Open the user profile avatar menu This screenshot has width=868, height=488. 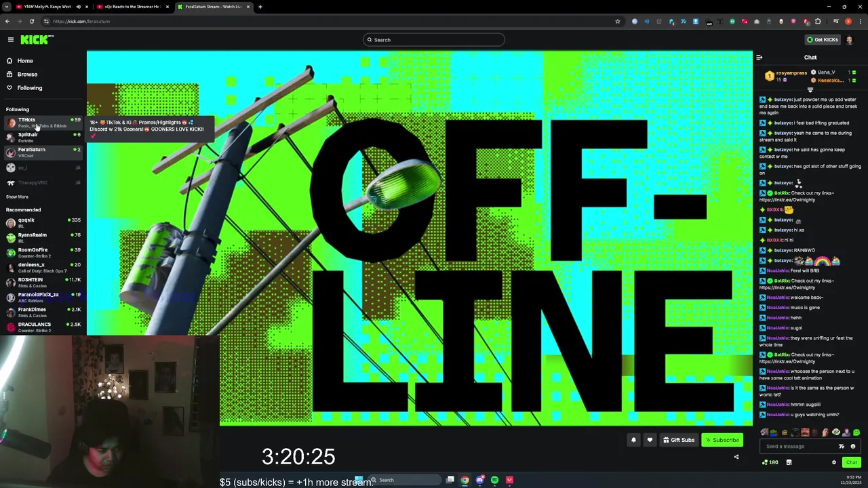tap(850, 40)
